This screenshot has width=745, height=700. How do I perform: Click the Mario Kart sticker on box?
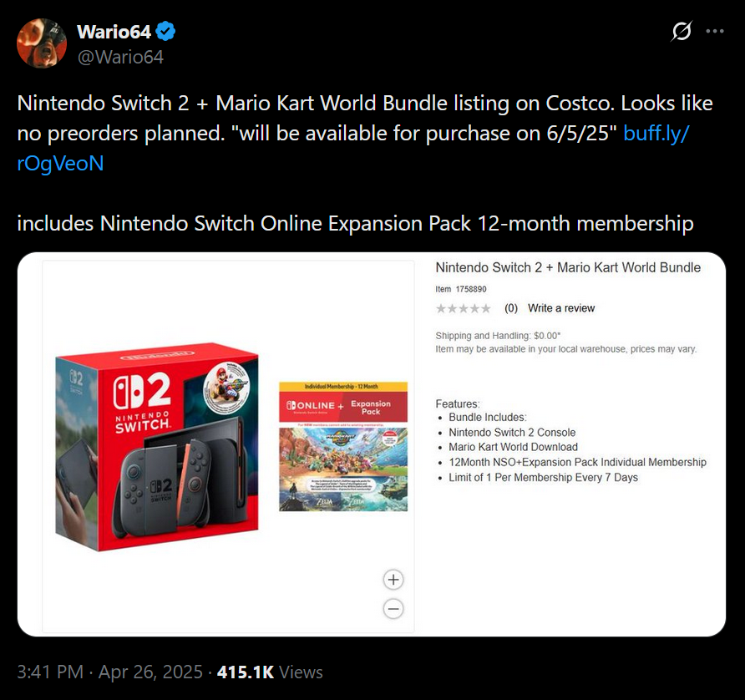226,385
